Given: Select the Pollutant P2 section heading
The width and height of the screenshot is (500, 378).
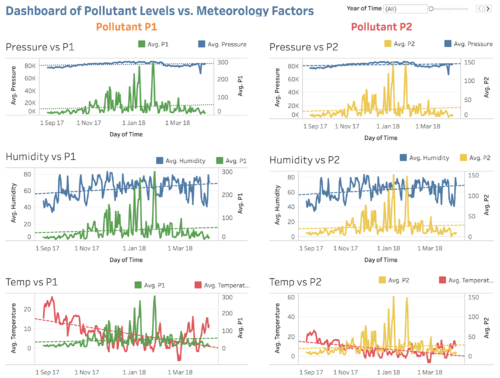Looking at the screenshot, I should click(x=381, y=27).
